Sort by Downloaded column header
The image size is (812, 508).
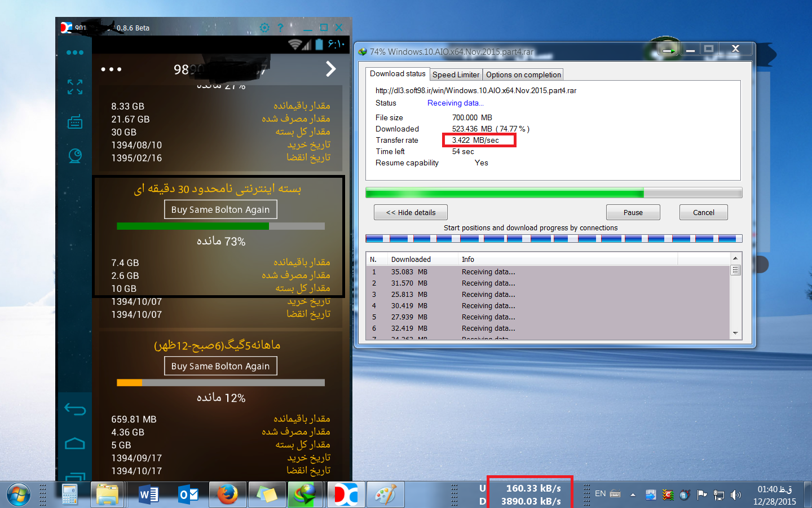coord(422,259)
